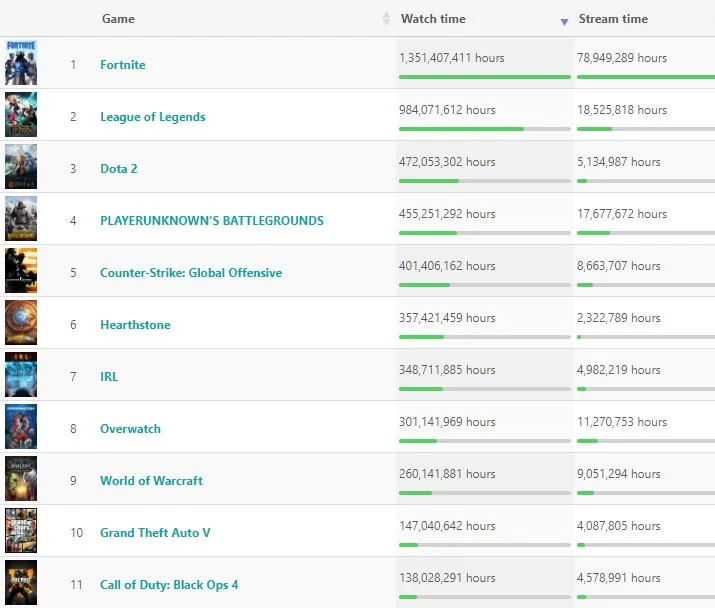Open the Dota 2 game link
Screen dimensions: 715x608
[119, 169]
